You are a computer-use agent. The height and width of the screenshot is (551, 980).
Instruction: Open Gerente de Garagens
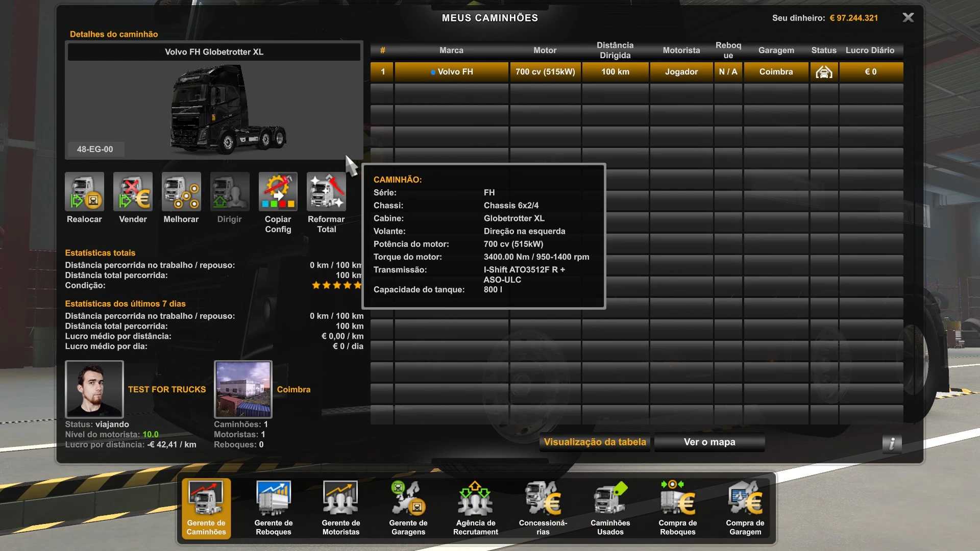(x=408, y=508)
